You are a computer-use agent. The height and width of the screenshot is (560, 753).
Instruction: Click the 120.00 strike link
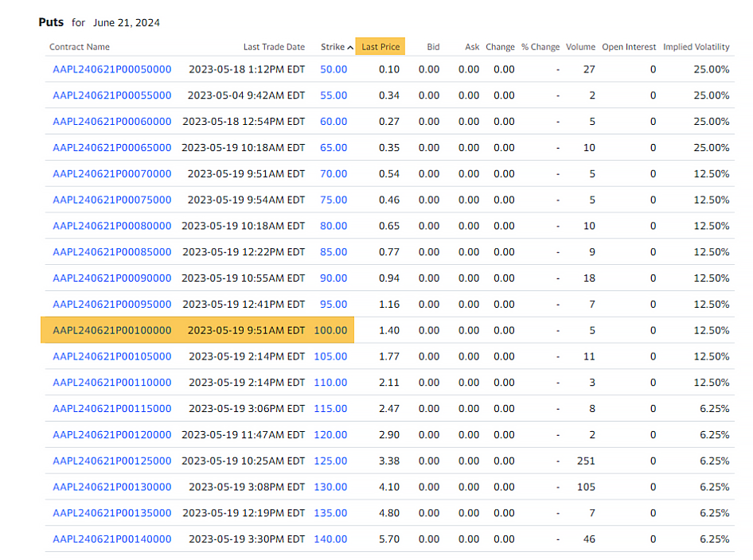click(330, 435)
